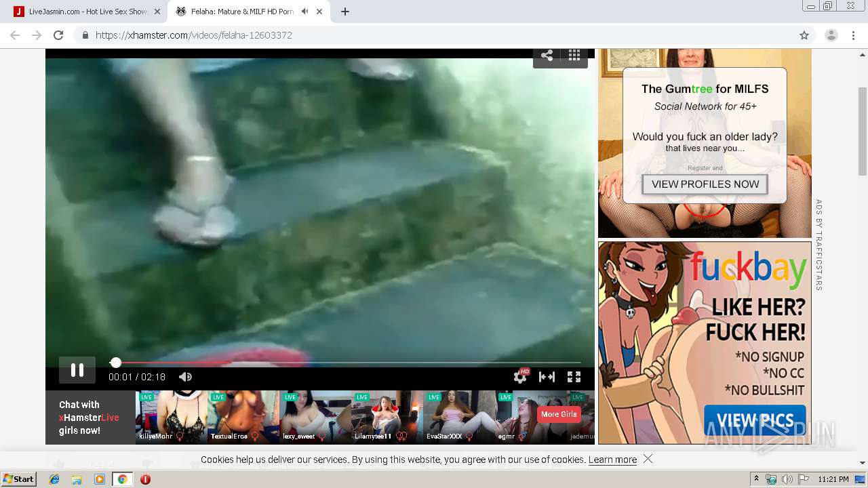Open the Windows Start menu

[18, 479]
